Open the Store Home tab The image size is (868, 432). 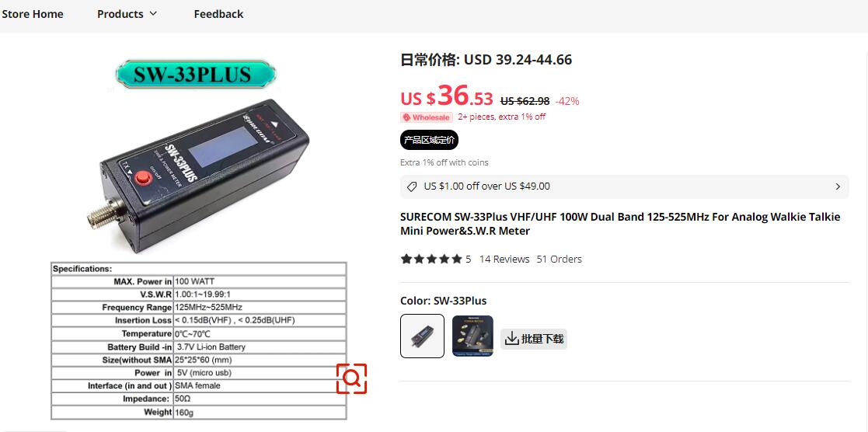tap(33, 15)
